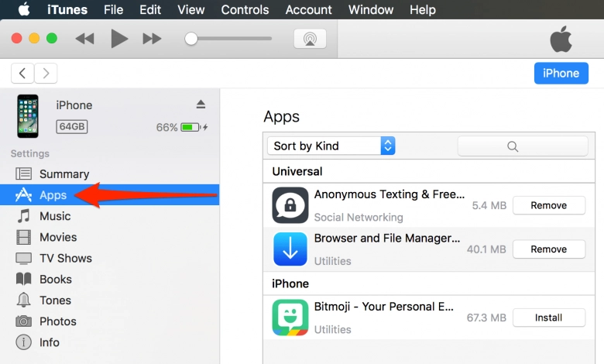Click the Info circle icon
Viewport: 604px width, 364px height.
pos(23,342)
